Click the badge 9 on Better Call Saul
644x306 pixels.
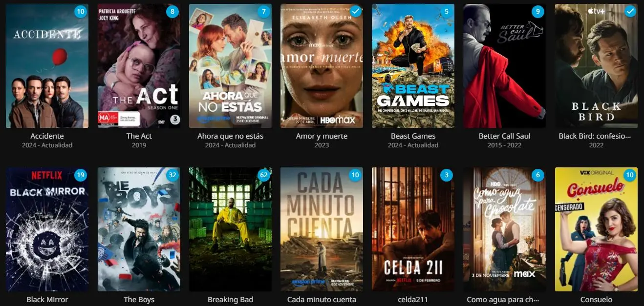point(538,11)
